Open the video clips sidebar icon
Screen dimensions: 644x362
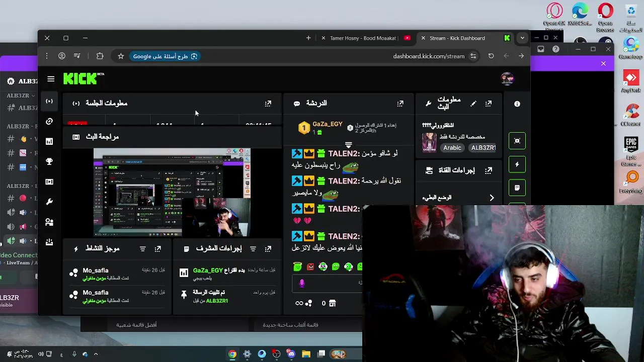coord(49,182)
